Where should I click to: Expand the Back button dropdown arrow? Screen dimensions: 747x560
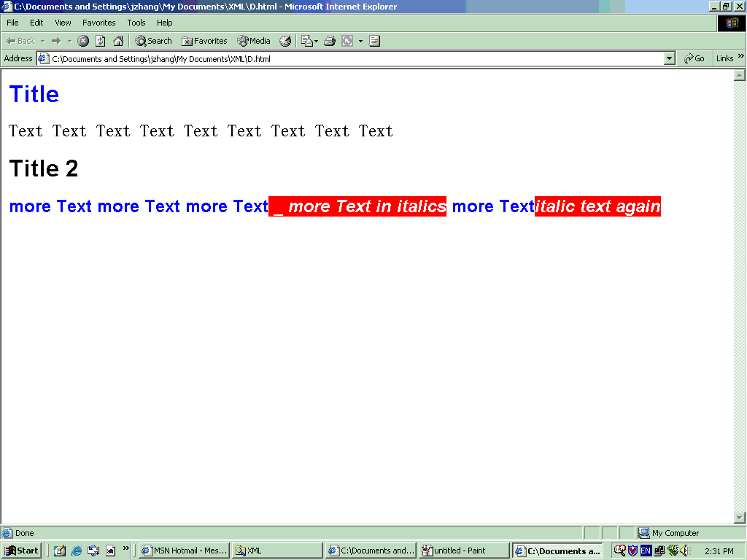pos(42,41)
